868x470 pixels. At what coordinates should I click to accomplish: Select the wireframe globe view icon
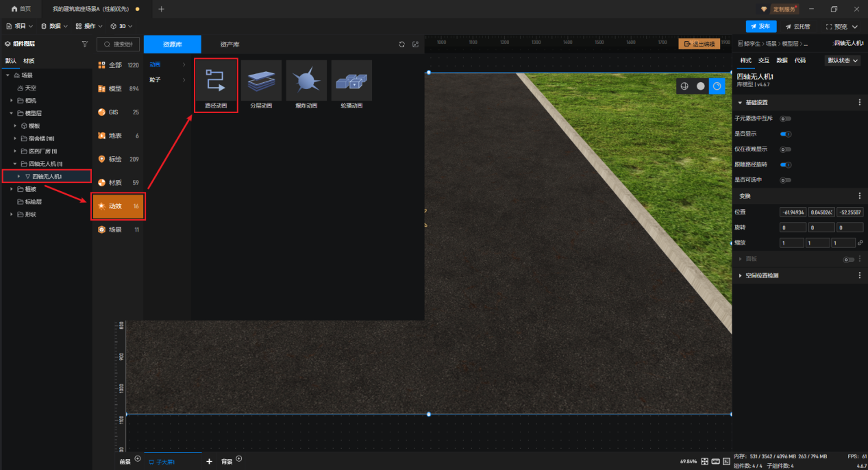coord(683,86)
